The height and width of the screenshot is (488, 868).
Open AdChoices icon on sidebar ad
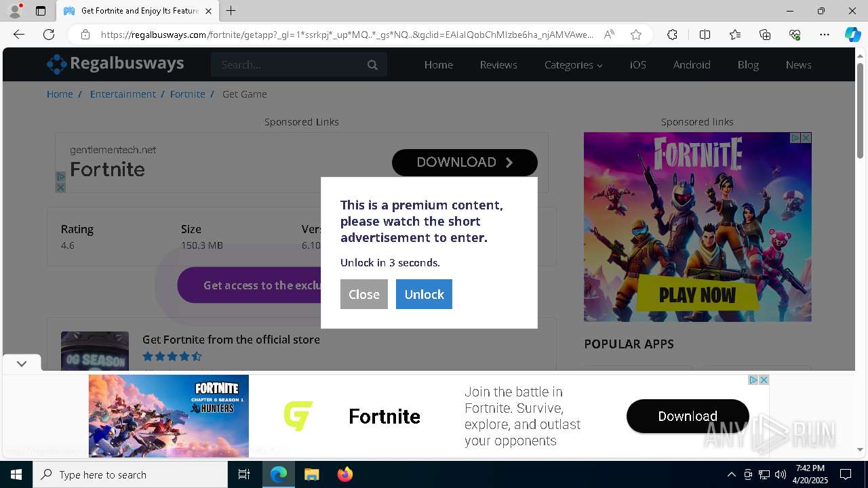click(x=795, y=138)
